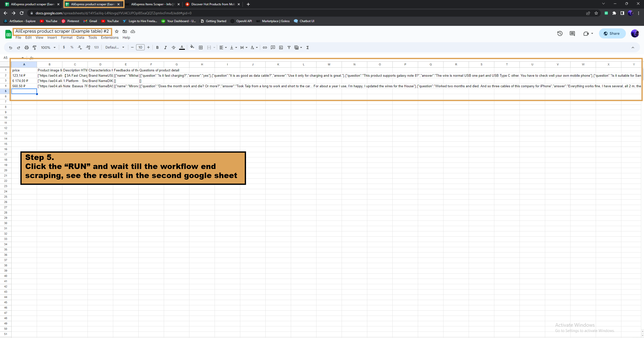This screenshot has height=338, width=644.
Task: Open version history
Action: [560, 33]
